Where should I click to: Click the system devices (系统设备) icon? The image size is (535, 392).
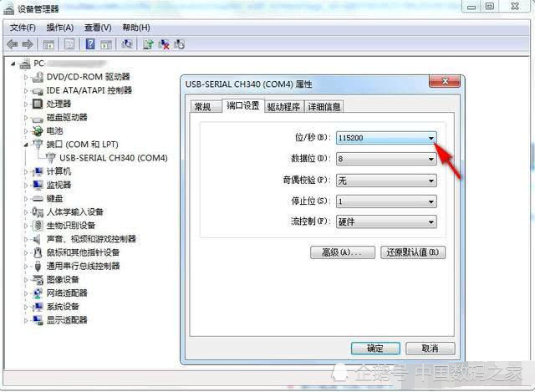pyautogui.click(x=38, y=307)
